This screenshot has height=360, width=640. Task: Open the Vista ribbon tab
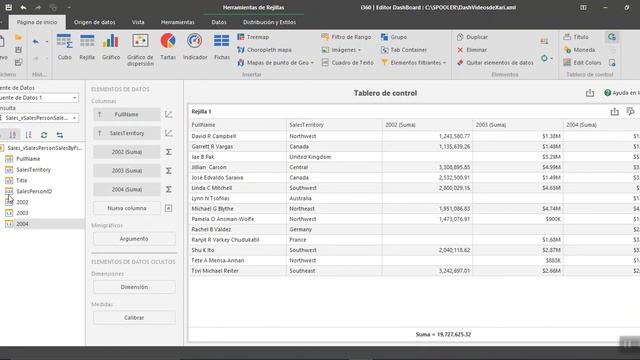coord(138,22)
